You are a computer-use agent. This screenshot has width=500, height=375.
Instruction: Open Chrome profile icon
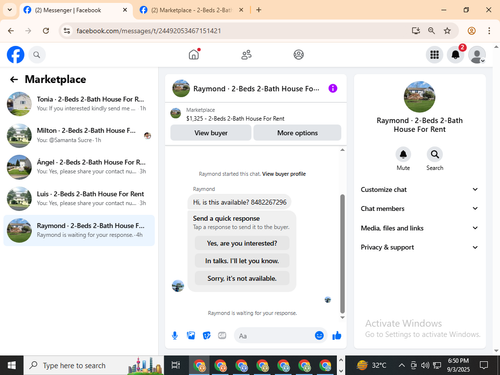click(471, 31)
